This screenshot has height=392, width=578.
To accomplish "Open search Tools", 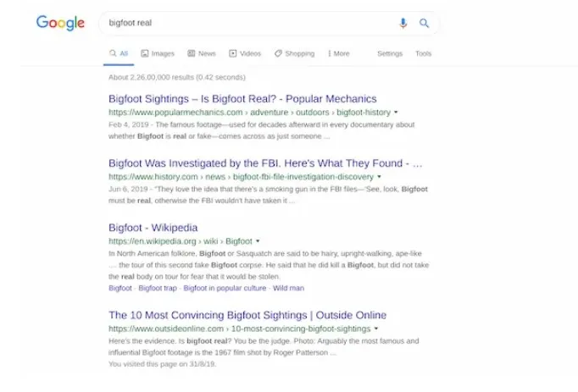I will point(423,53).
